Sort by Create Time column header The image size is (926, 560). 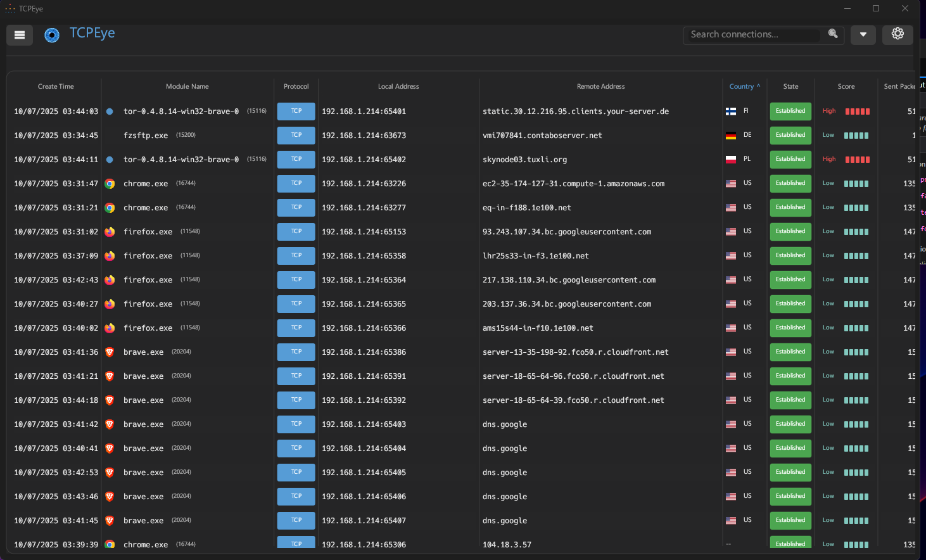tap(56, 86)
